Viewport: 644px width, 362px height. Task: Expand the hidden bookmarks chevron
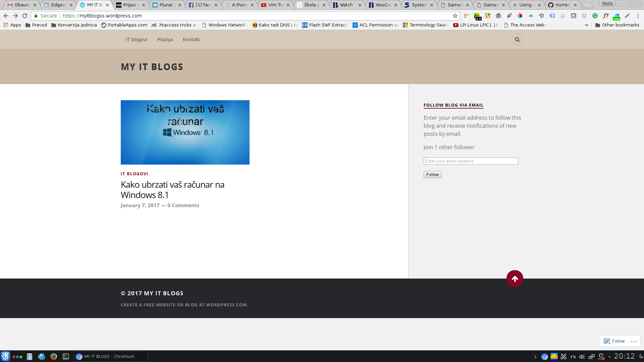(x=586, y=25)
